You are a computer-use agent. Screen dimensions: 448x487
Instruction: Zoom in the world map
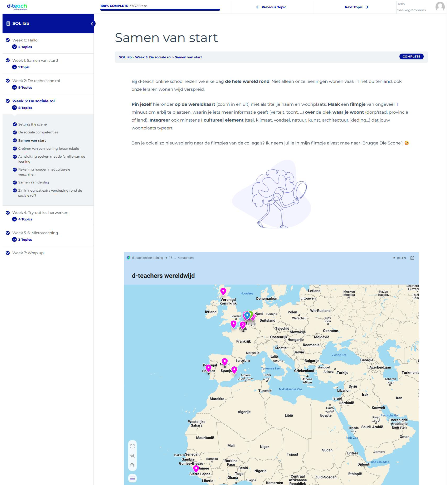(132, 465)
